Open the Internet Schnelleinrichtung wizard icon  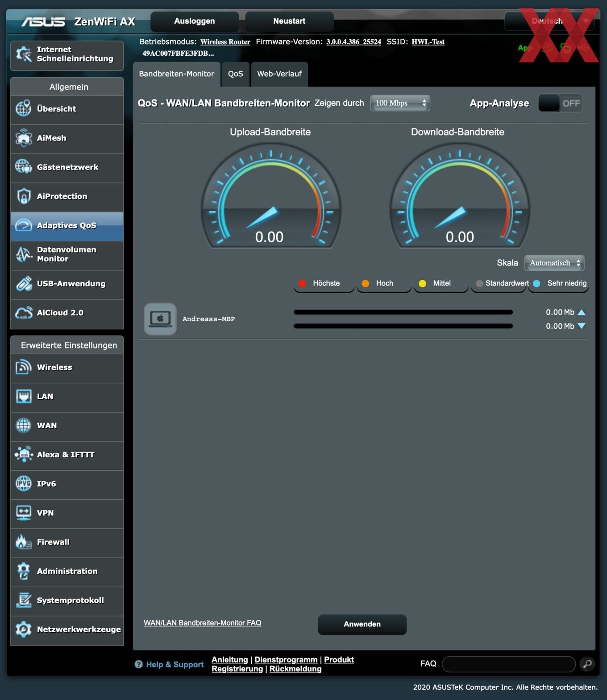[24, 54]
